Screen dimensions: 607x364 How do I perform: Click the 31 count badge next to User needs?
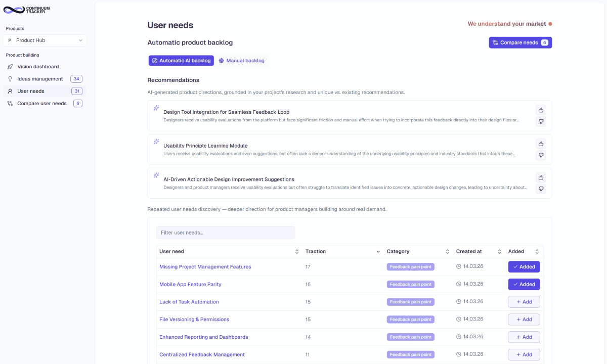[x=76, y=91]
